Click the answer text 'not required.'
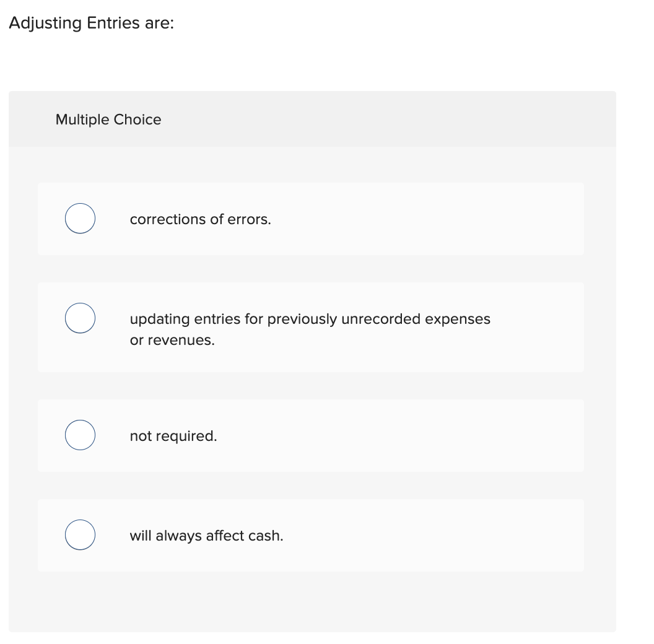654x644 pixels. click(173, 435)
